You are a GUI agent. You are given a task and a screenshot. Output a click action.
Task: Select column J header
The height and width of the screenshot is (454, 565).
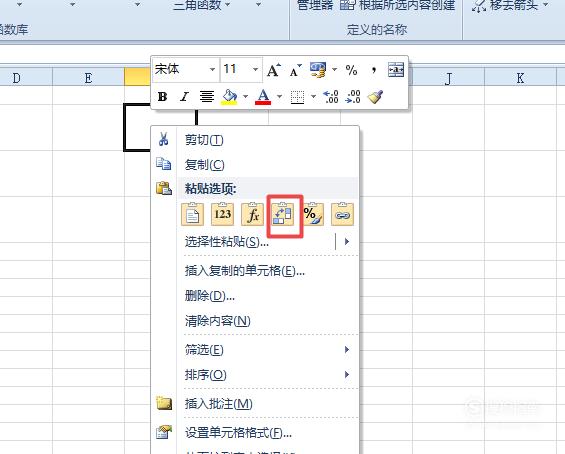point(448,78)
